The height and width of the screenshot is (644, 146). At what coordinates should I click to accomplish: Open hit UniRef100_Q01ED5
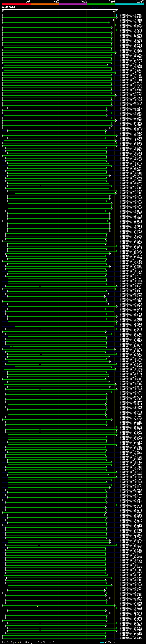pos(131,22)
